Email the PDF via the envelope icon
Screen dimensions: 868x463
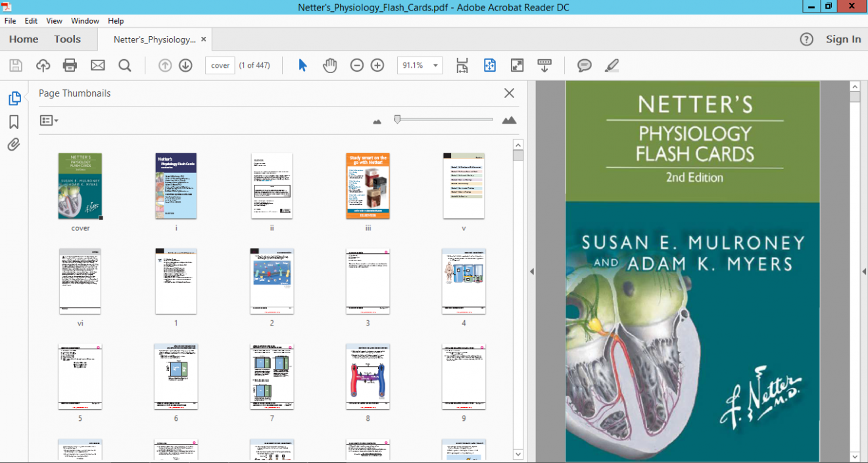[x=97, y=65]
